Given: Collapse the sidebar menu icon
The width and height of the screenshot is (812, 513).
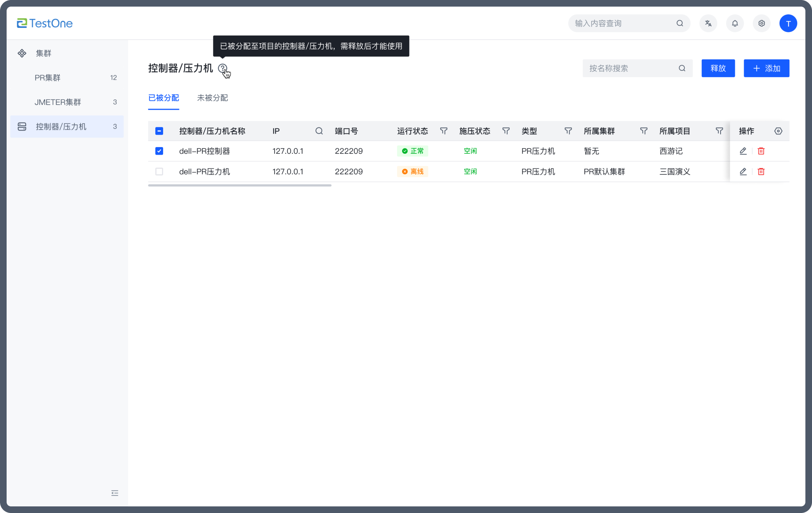Looking at the screenshot, I should 115,493.
